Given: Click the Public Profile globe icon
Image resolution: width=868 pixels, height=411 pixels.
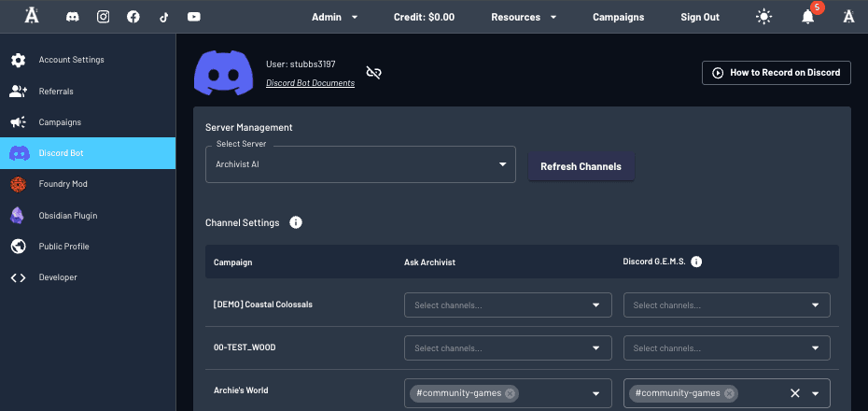Looking at the screenshot, I should 19,247.
